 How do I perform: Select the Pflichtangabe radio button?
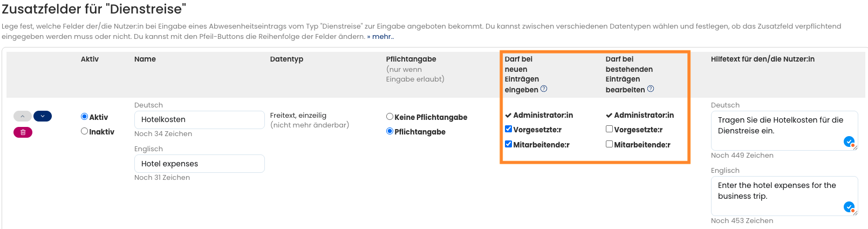click(389, 131)
